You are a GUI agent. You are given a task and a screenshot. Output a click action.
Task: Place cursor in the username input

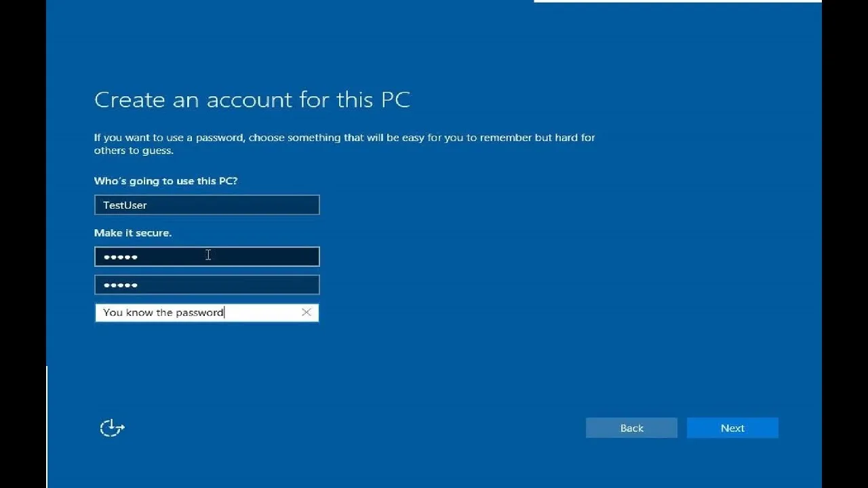pos(207,205)
